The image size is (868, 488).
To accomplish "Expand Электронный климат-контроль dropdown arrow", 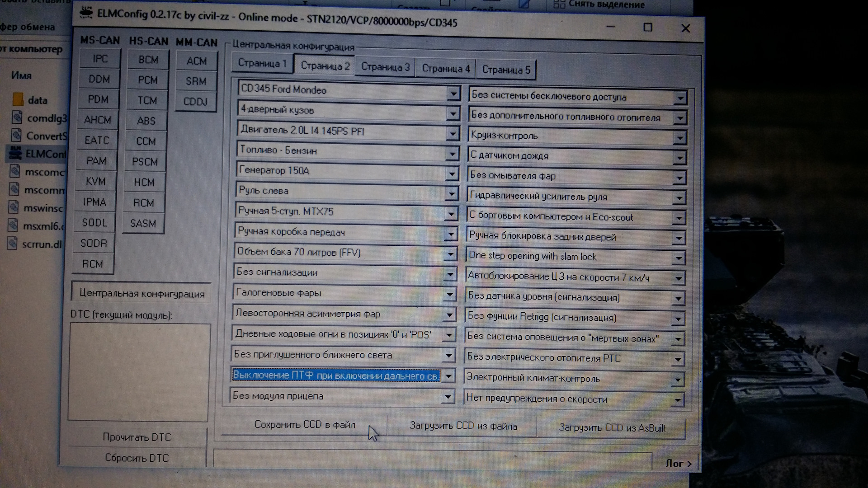I will point(677,380).
